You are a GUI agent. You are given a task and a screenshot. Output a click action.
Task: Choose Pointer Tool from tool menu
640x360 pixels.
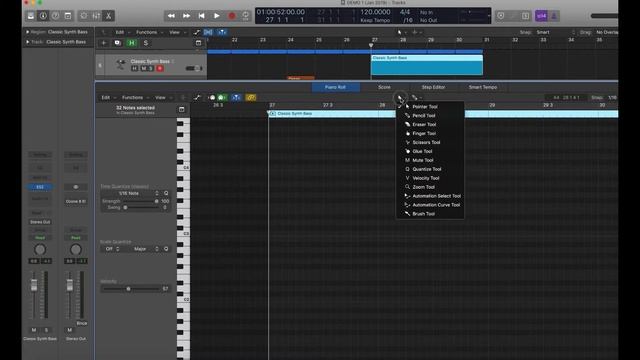click(430, 107)
